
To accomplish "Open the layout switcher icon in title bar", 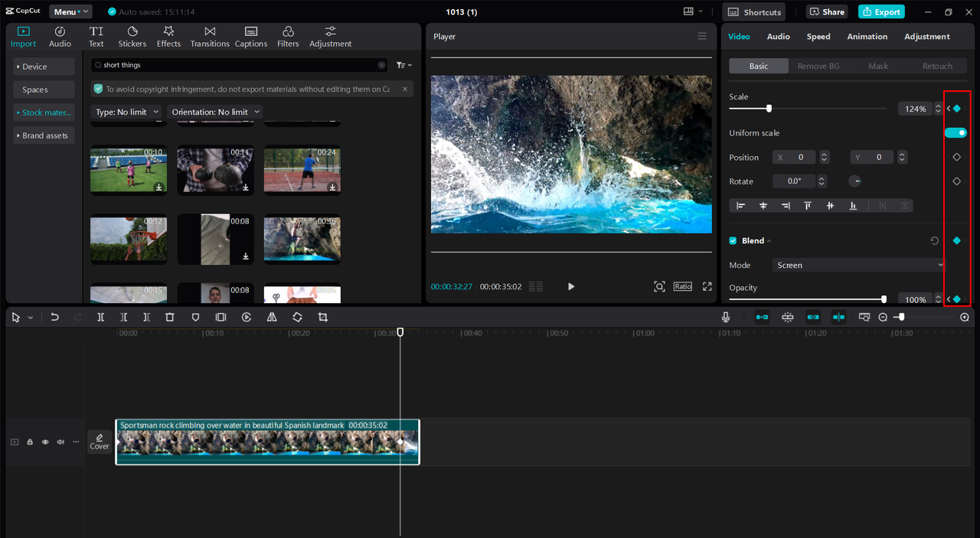I will point(693,11).
